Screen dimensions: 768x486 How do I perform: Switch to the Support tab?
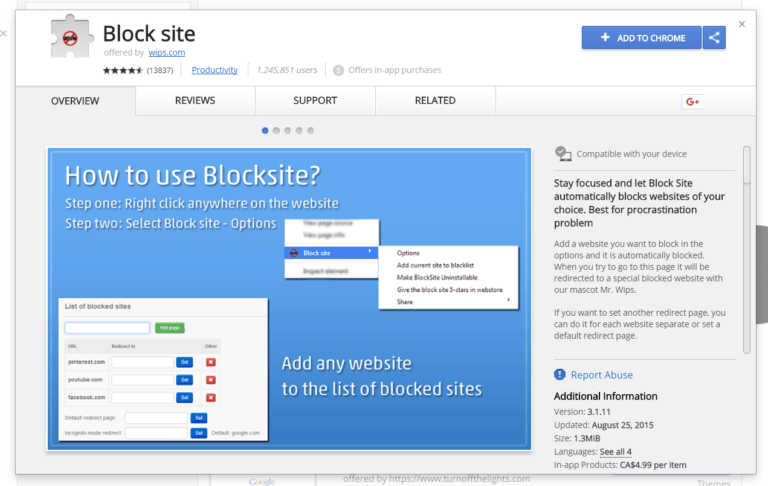(x=315, y=100)
